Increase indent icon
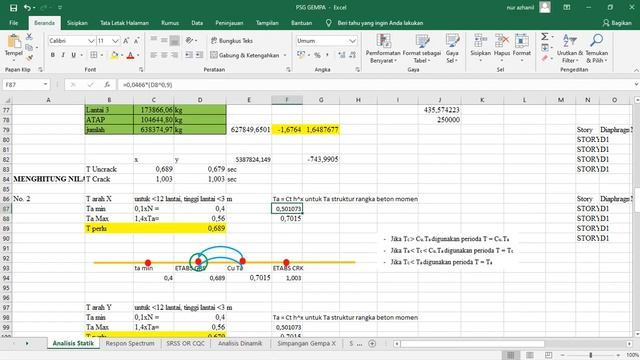Image resolution: width=640 pixels, height=360 pixels. (199, 55)
